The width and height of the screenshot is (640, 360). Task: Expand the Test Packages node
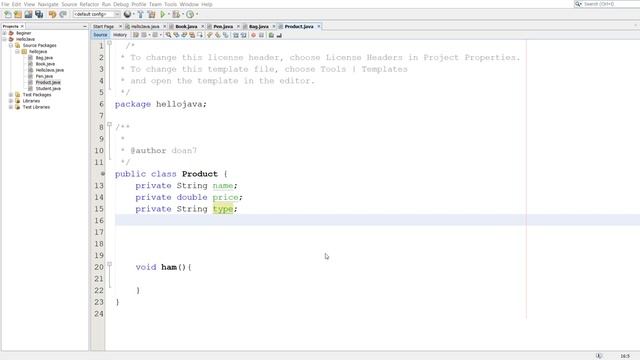(x=11, y=95)
